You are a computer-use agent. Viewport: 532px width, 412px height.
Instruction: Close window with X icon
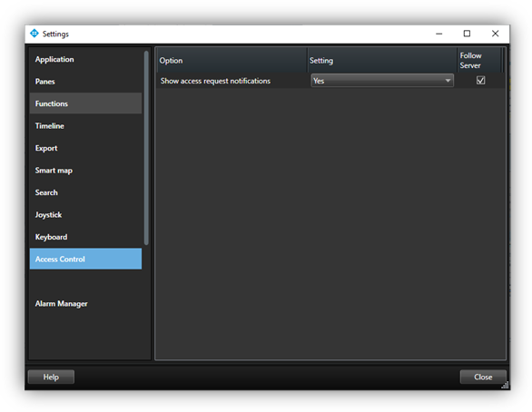495,34
